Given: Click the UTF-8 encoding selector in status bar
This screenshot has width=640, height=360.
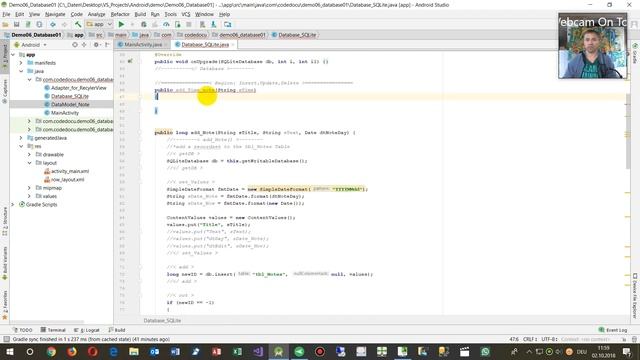Looking at the screenshot, I should click(550, 339).
